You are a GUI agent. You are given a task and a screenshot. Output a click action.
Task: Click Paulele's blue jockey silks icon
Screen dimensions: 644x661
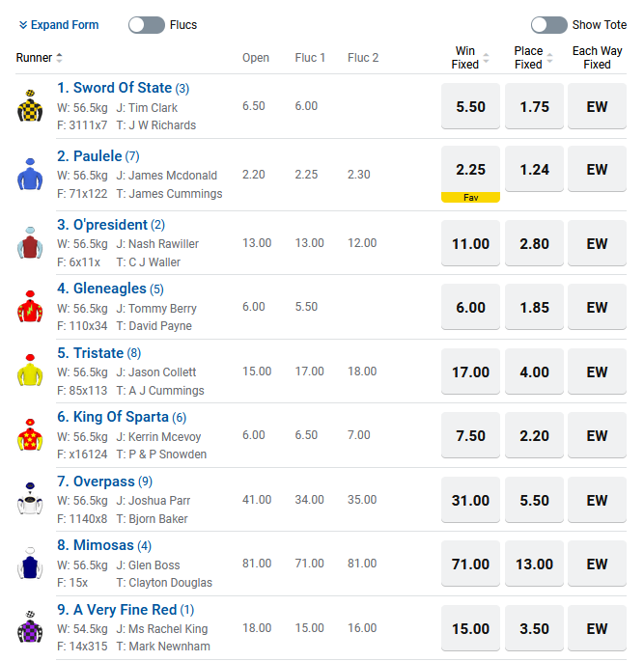coord(30,175)
